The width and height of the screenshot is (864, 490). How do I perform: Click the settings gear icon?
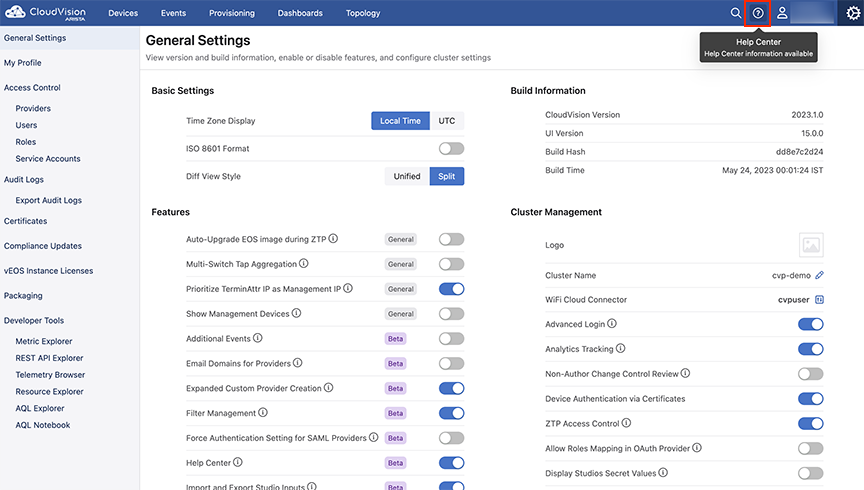click(853, 13)
